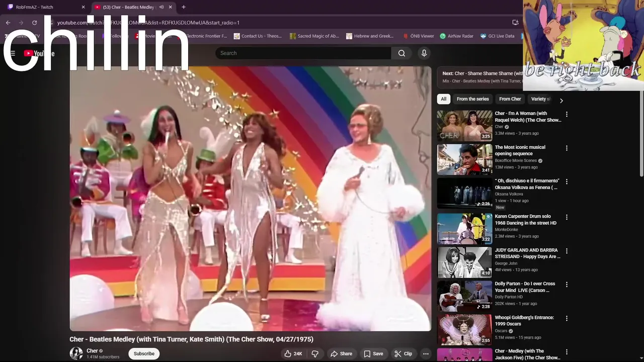644x362 pixels.
Task: Open the Contact Us - Theos bookmark
Action: [x=258, y=36]
